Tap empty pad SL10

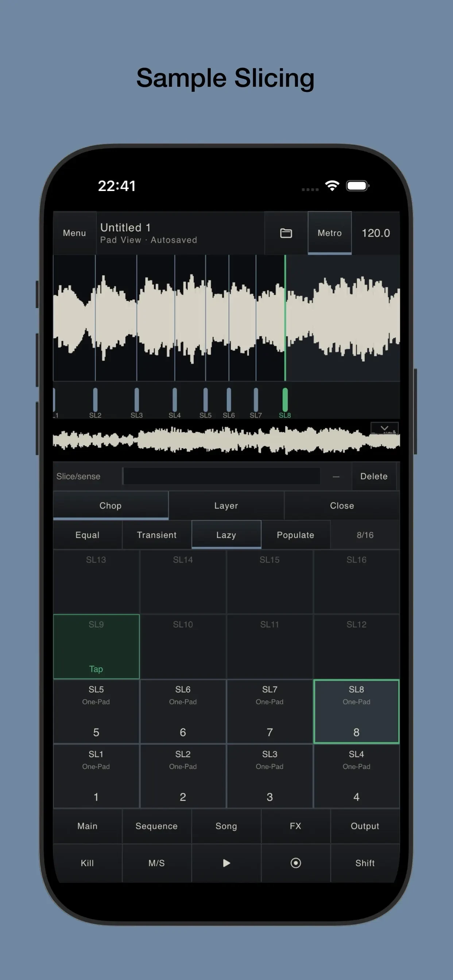tap(183, 646)
